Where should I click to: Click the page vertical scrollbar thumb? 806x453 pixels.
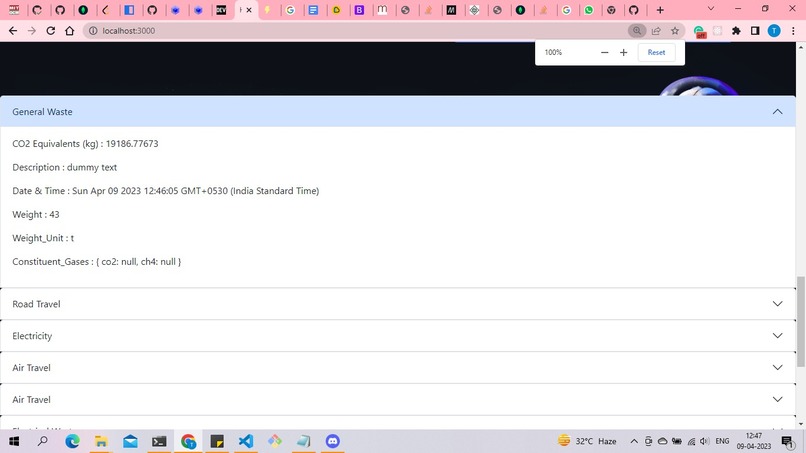pos(800,321)
